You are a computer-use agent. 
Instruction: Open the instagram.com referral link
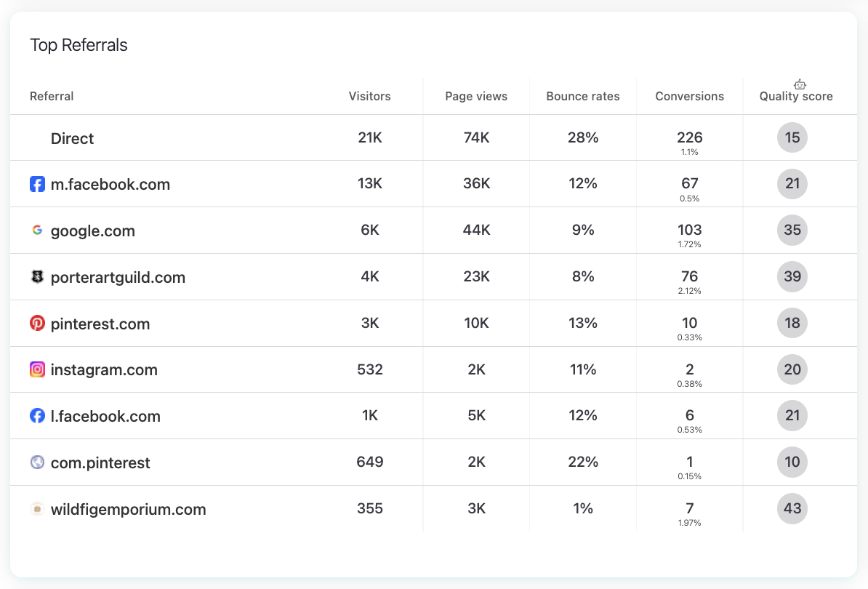point(104,370)
